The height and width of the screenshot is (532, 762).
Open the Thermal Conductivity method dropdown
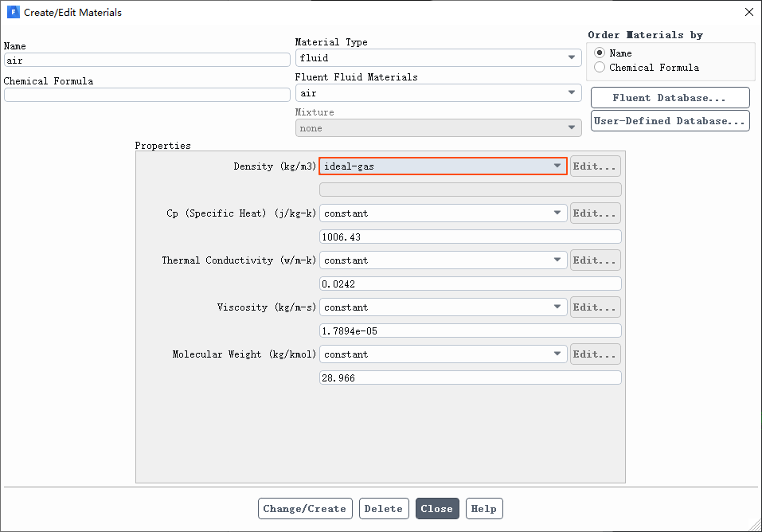click(443, 260)
